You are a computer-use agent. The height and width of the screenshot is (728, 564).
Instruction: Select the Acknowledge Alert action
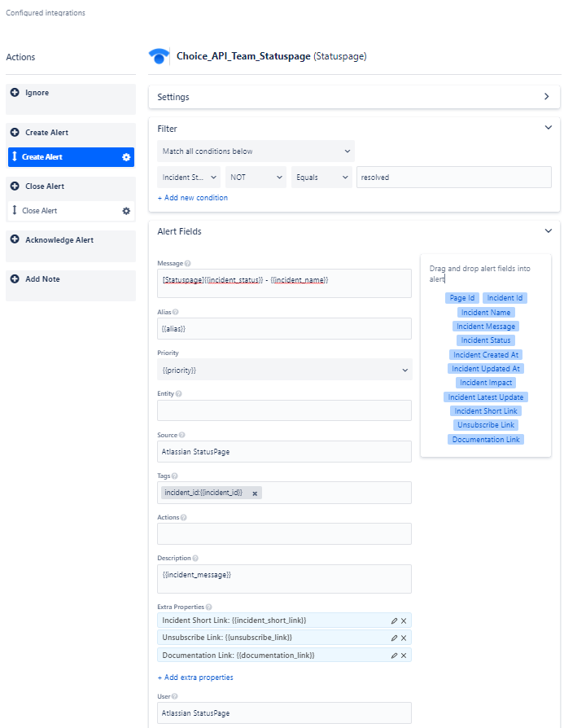click(59, 239)
